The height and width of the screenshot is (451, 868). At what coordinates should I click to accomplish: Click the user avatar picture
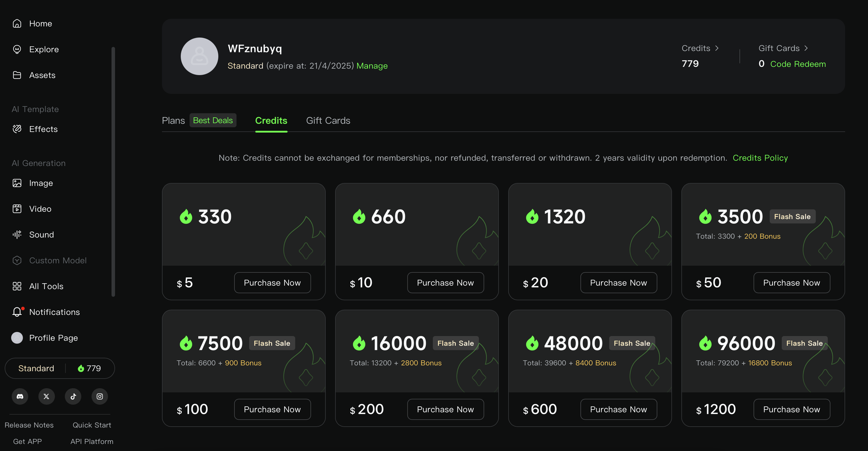click(199, 56)
